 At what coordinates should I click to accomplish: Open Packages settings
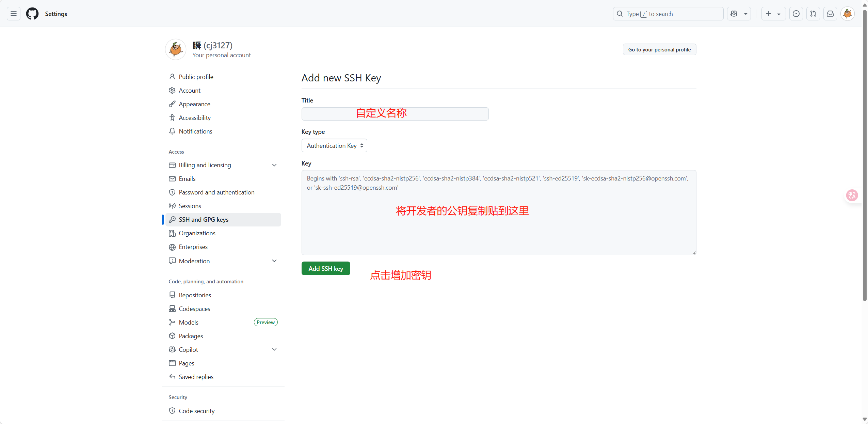click(223, 336)
